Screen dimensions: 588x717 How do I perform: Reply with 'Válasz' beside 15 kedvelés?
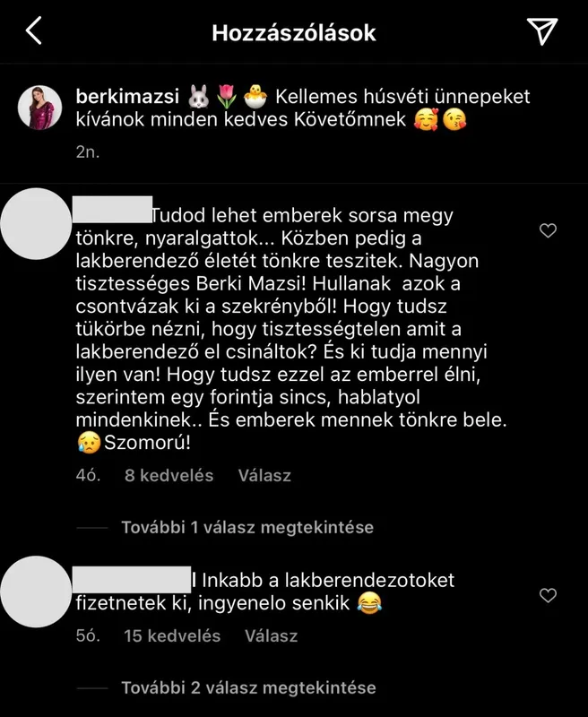point(271,636)
